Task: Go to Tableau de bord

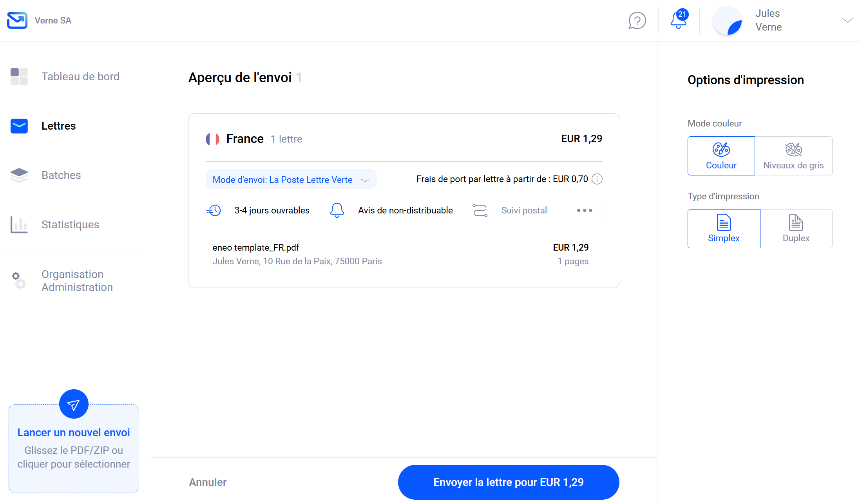Action: click(80, 76)
